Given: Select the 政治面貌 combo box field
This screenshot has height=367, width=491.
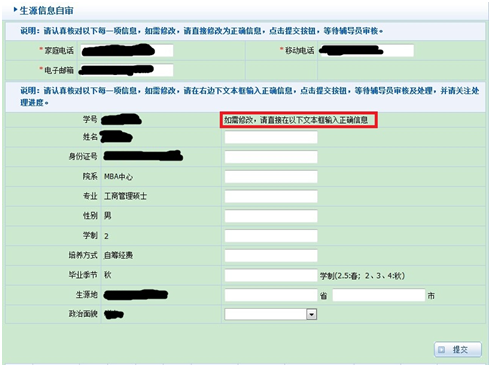Looking at the screenshot, I should point(271,314).
